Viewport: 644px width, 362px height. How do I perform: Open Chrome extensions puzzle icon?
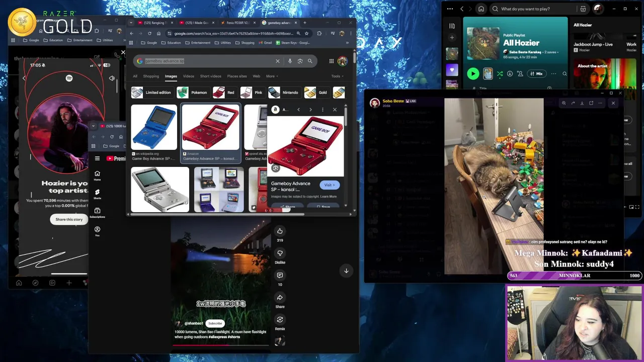pos(319,33)
